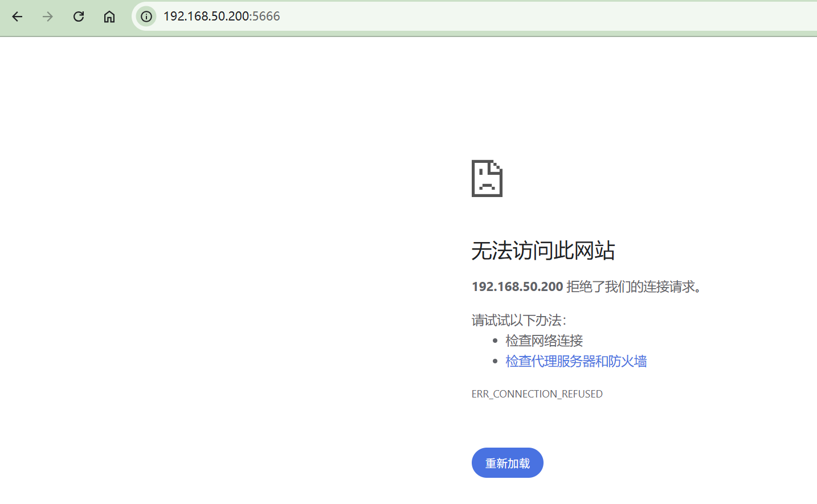Click the home icon left of the address bar

pos(109,17)
